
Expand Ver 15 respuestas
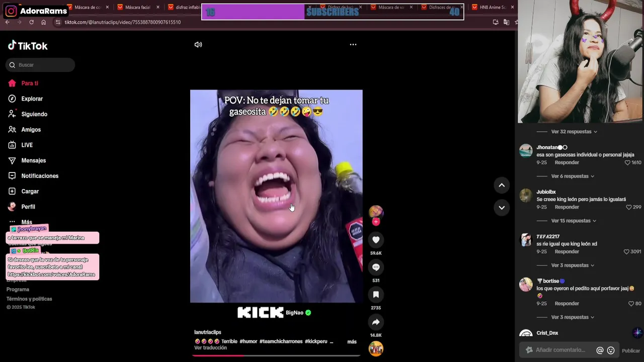[x=574, y=221]
